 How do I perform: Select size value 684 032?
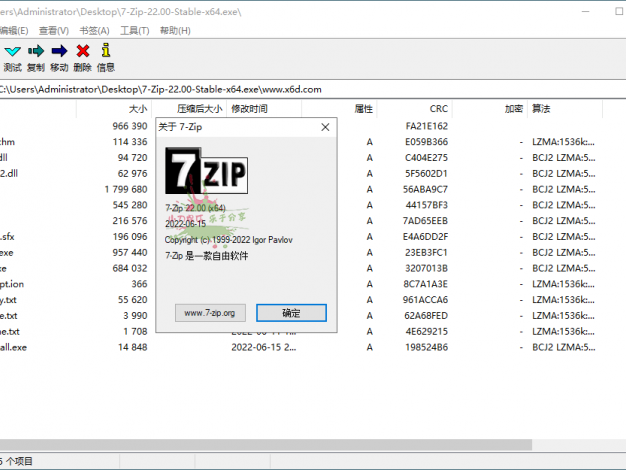[x=130, y=268]
